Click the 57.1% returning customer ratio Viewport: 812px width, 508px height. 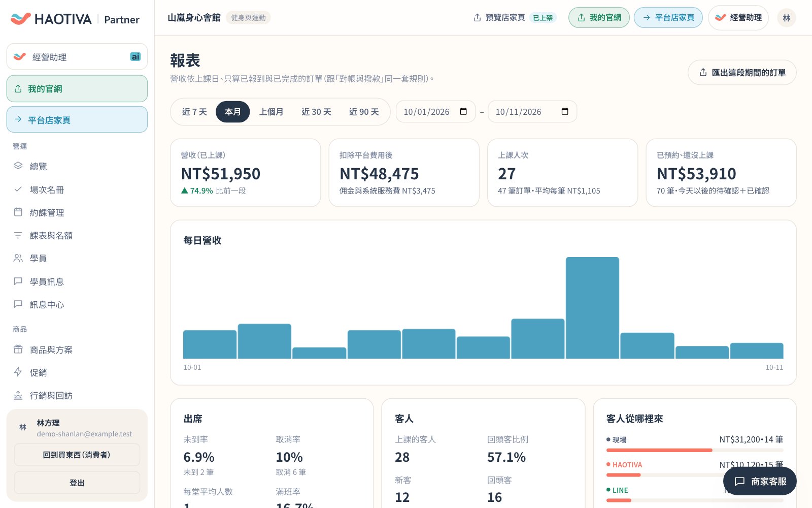click(506, 457)
